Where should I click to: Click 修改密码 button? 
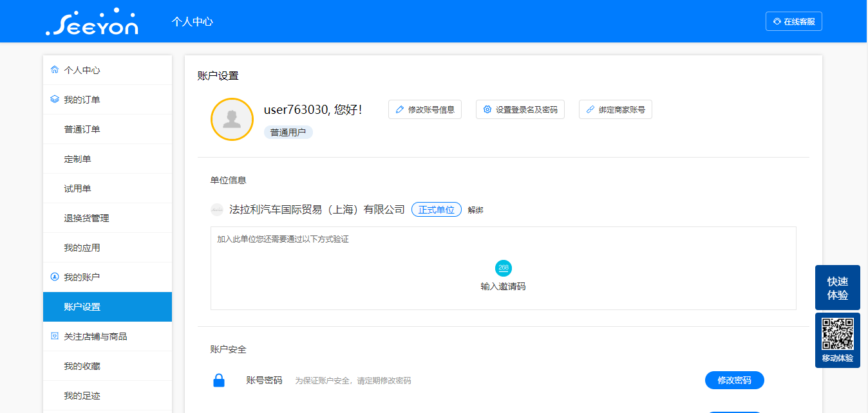(735, 380)
